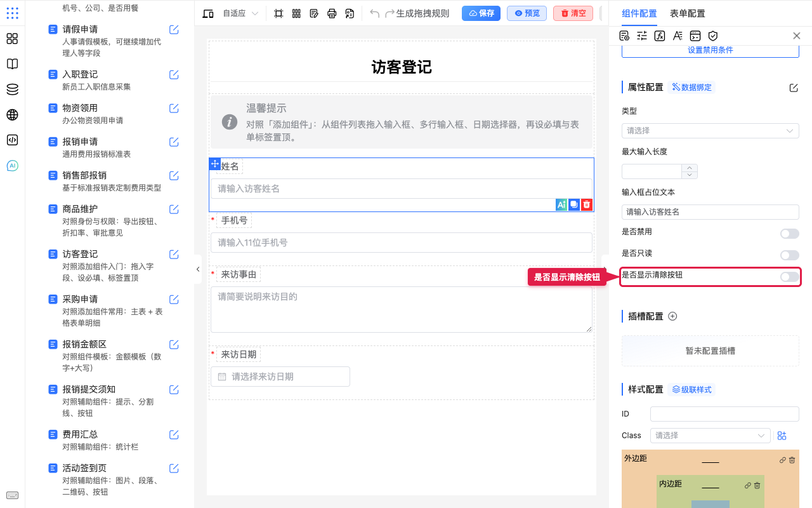Click the undo arrow in toolbar
The image size is (812, 508).
[375, 13]
